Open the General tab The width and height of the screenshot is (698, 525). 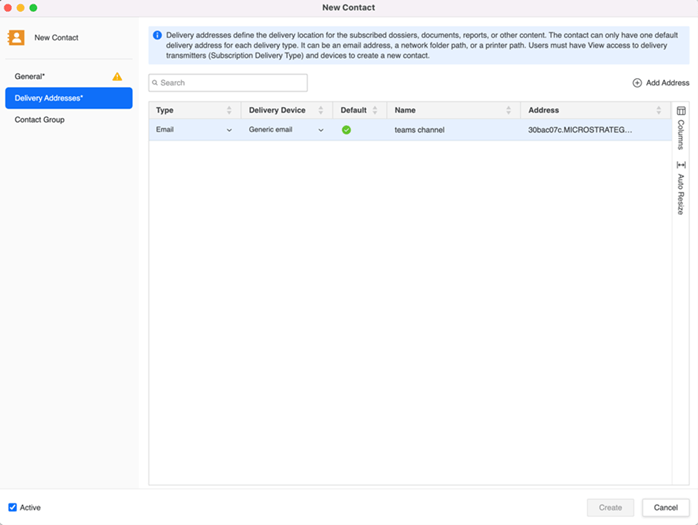(x=30, y=76)
